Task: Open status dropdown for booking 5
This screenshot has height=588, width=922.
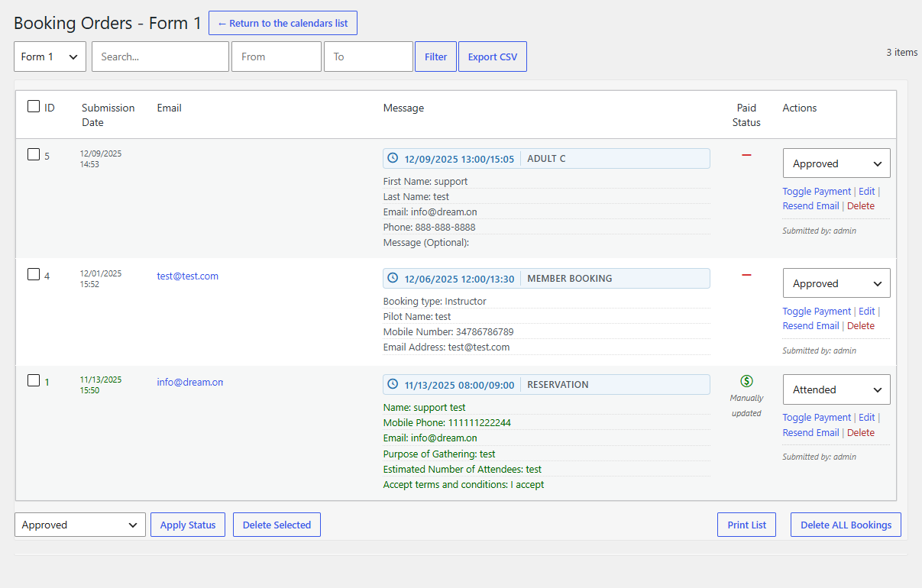Action: tap(836, 163)
